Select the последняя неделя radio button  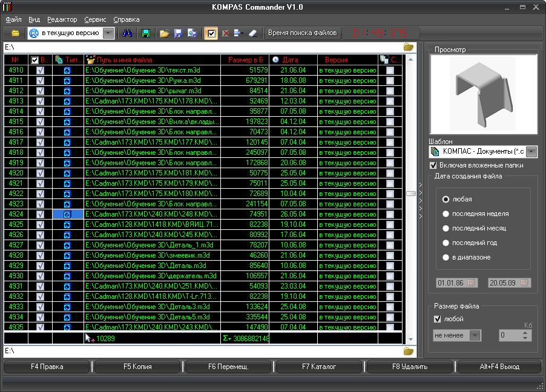pyautogui.click(x=446, y=214)
